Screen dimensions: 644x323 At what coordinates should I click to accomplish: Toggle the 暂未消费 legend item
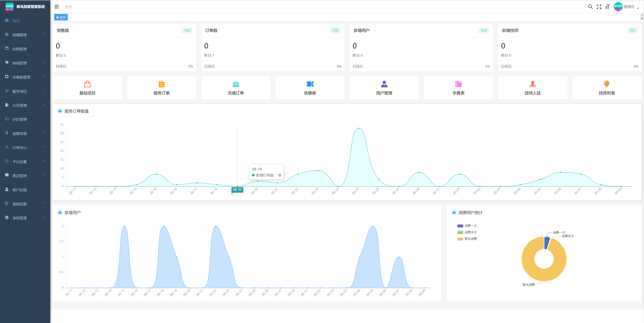pos(467,239)
